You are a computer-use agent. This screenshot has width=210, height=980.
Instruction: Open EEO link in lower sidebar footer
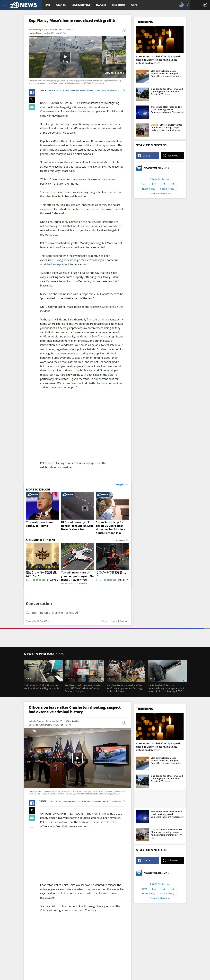point(154,889)
